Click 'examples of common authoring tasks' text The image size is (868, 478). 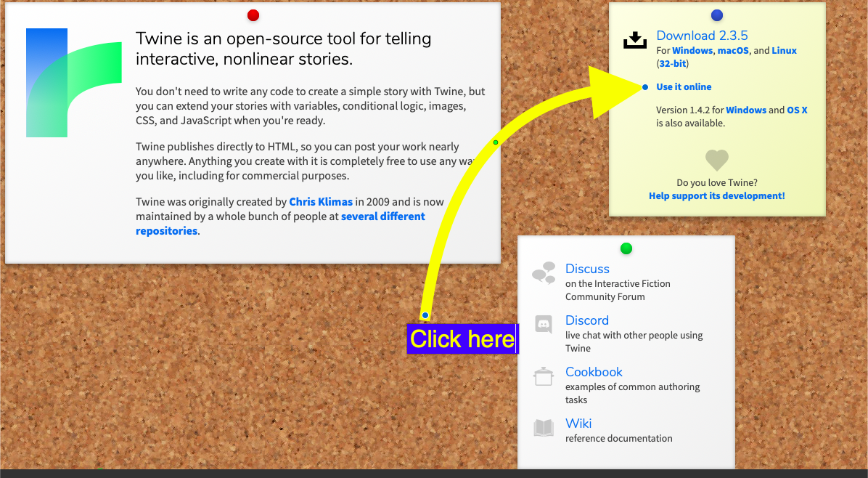(633, 393)
